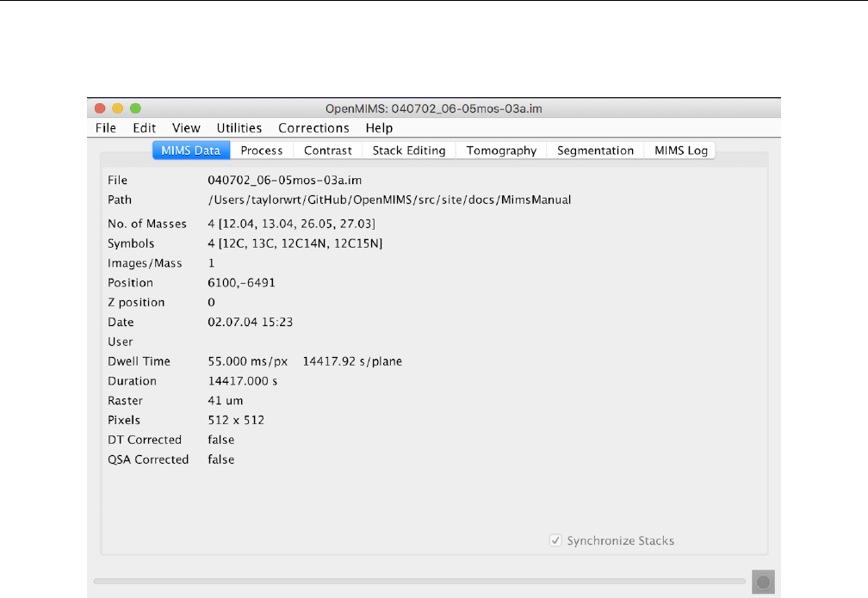Image resolution: width=868 pixels, height=598 pixels.
Task: Click the User label
Action: tap(121, 342)
